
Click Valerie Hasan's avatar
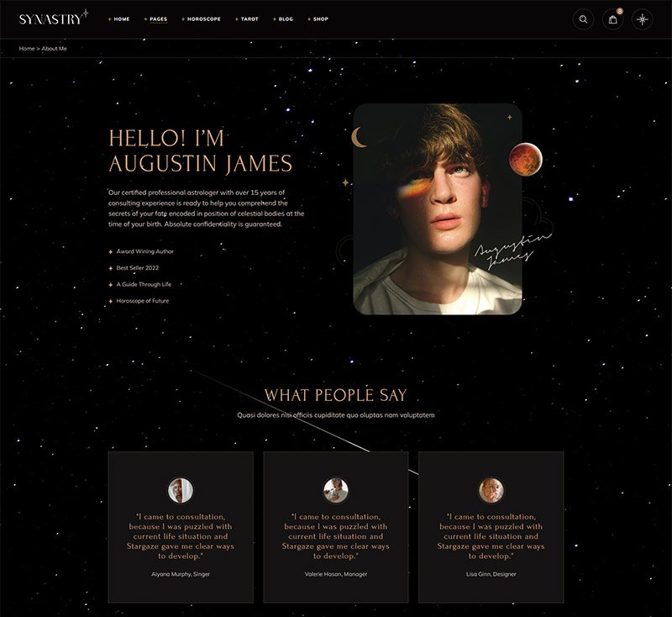pos(336,489)
